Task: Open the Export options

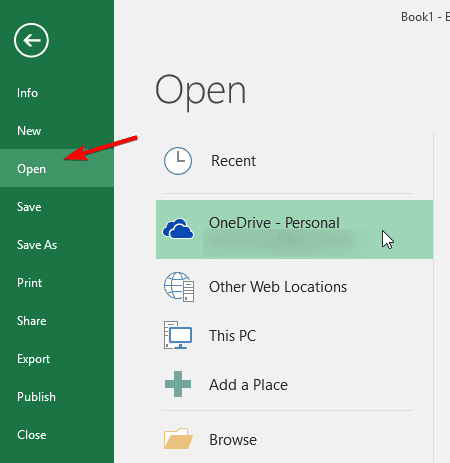Action: [x=57, y=359]
